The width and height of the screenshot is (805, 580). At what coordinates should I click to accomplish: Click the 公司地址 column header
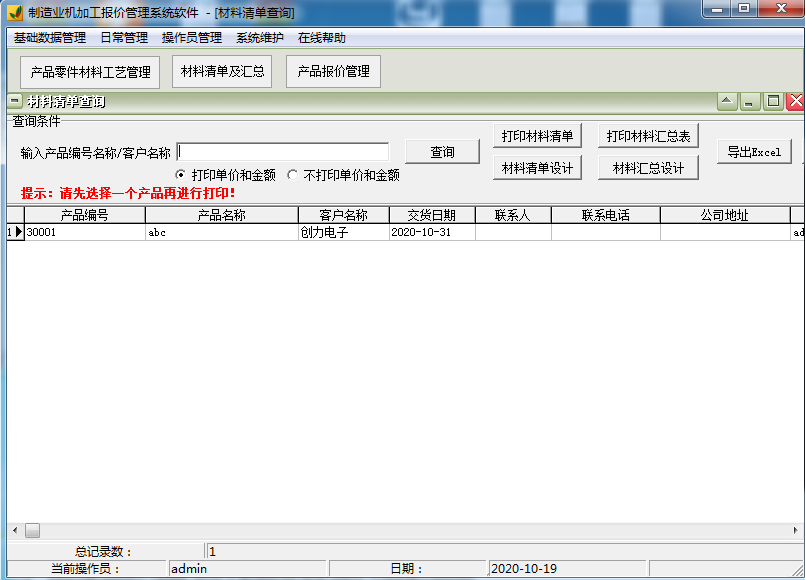click(725, 215)
